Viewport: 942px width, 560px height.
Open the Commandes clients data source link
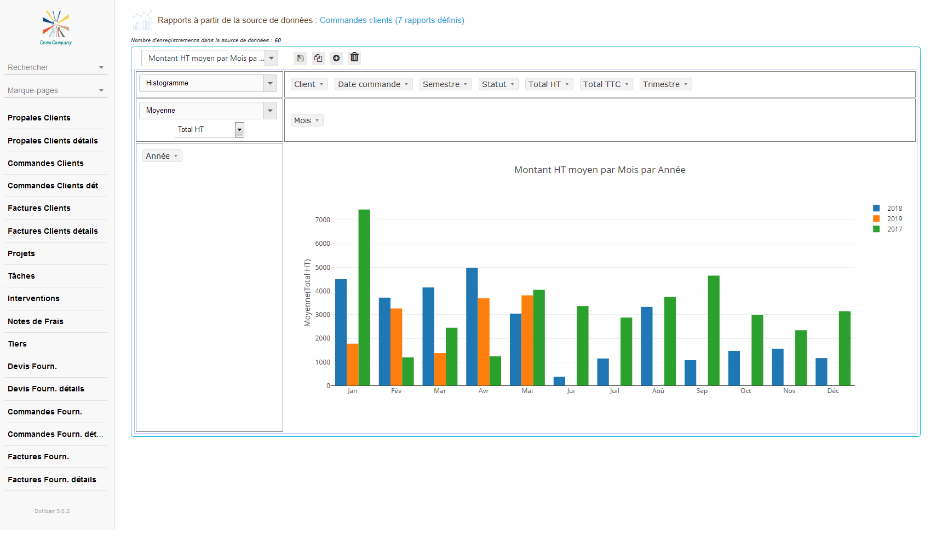point(392,20)
